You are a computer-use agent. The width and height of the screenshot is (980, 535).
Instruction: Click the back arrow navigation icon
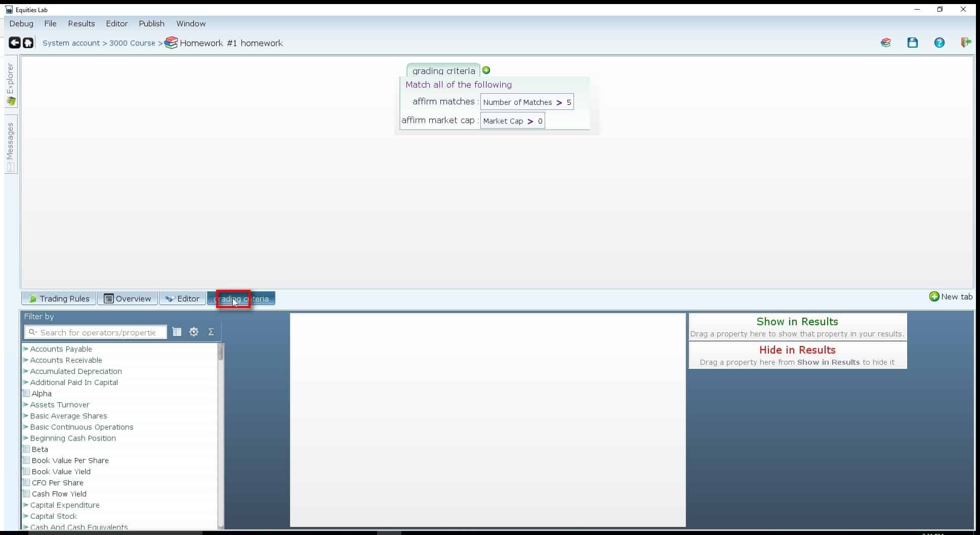[14, 43]
